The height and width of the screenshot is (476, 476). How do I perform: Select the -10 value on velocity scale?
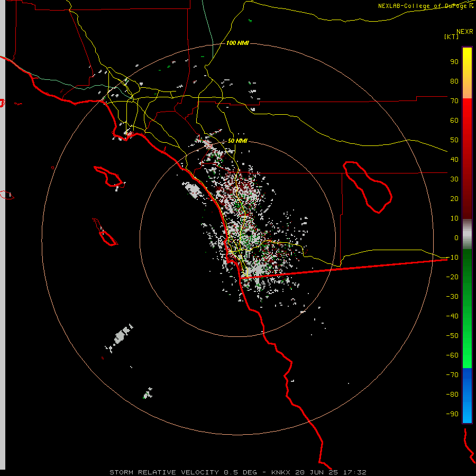coord(452,258)
